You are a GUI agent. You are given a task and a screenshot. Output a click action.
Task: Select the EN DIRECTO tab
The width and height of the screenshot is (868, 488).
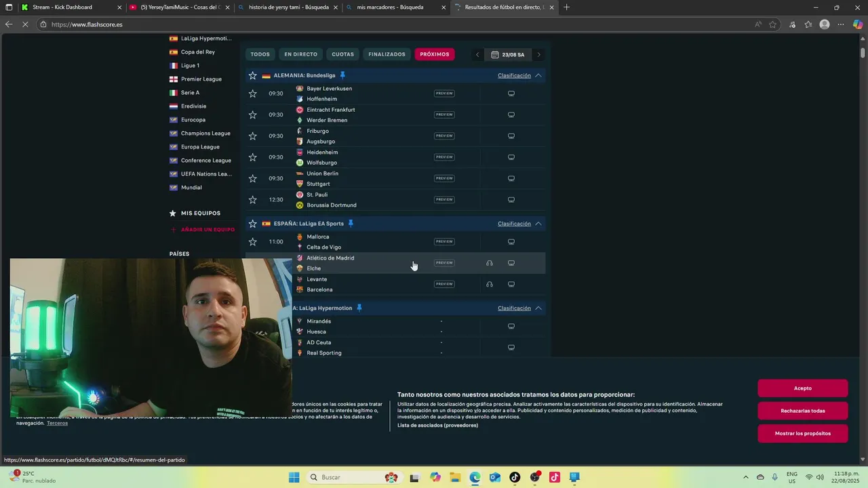tap(300, 54)
